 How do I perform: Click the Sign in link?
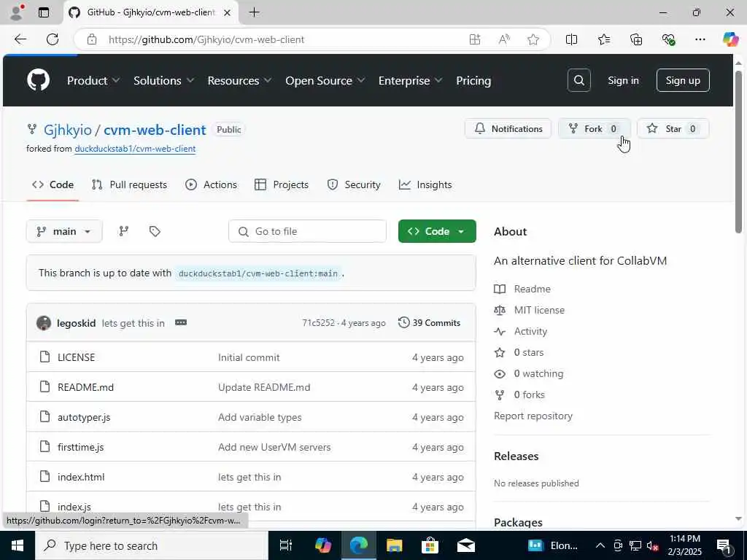tap(623, 80)
